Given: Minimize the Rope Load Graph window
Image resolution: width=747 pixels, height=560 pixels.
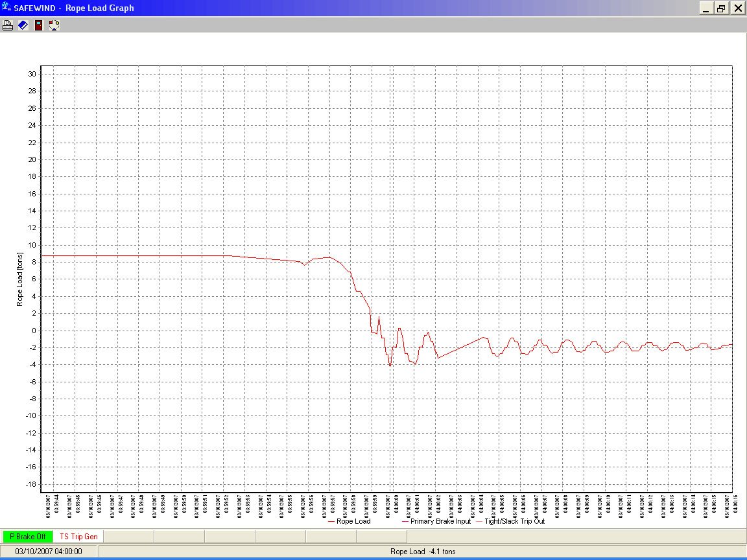Looking at the screenshot, I should point(706,8).
